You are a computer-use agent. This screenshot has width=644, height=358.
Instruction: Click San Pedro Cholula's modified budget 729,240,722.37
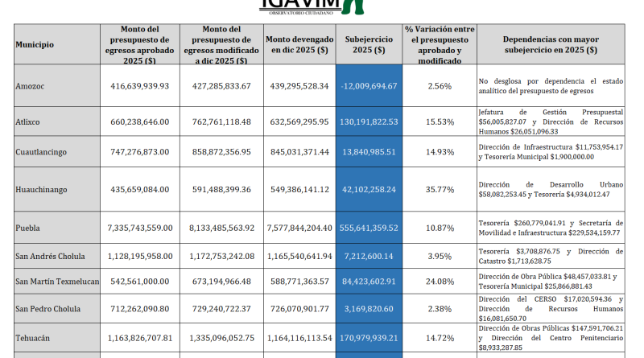(x=223, y=308)
